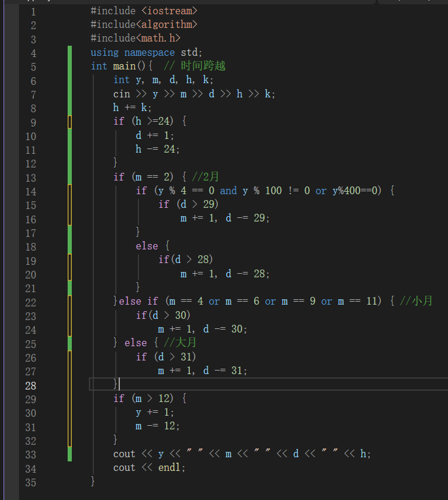Click line number 28 in the gutter

tap(30, 385)
